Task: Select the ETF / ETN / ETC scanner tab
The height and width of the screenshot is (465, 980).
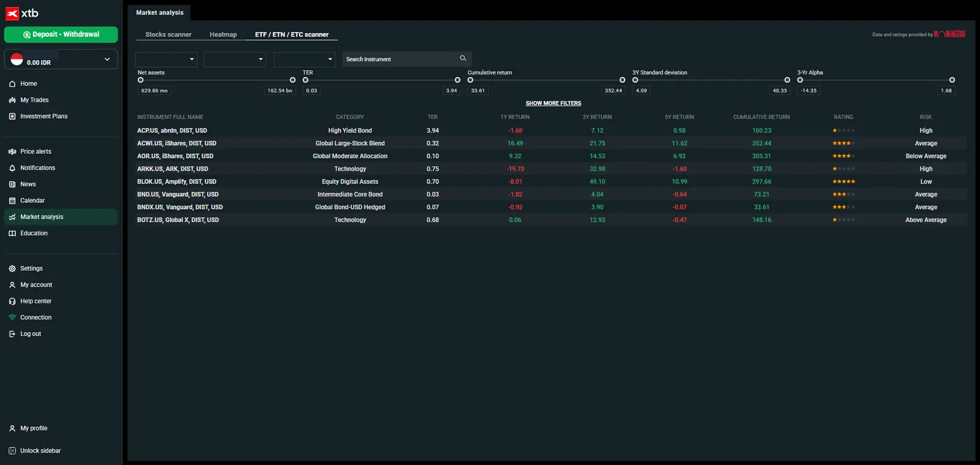Action: click(x=292, y=35)
